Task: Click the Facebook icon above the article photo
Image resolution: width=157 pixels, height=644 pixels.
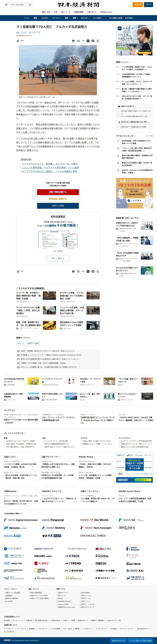Action: coord(93,41)
